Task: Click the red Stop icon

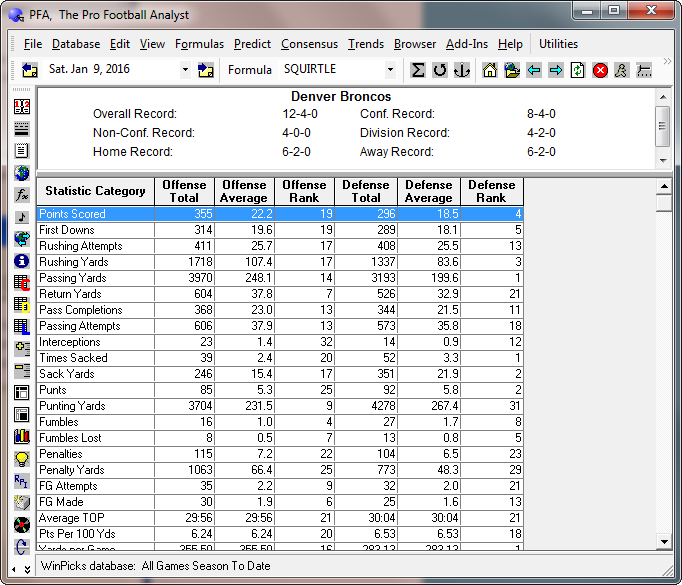Action: (600, 70)
